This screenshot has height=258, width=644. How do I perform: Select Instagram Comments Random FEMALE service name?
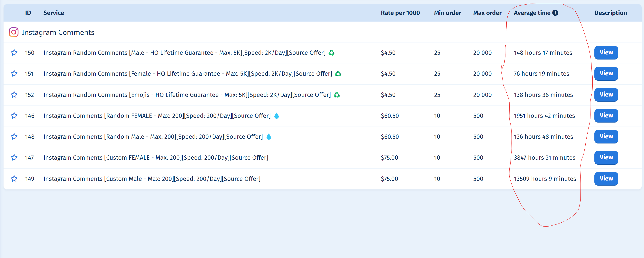click(x=157, y=116)
